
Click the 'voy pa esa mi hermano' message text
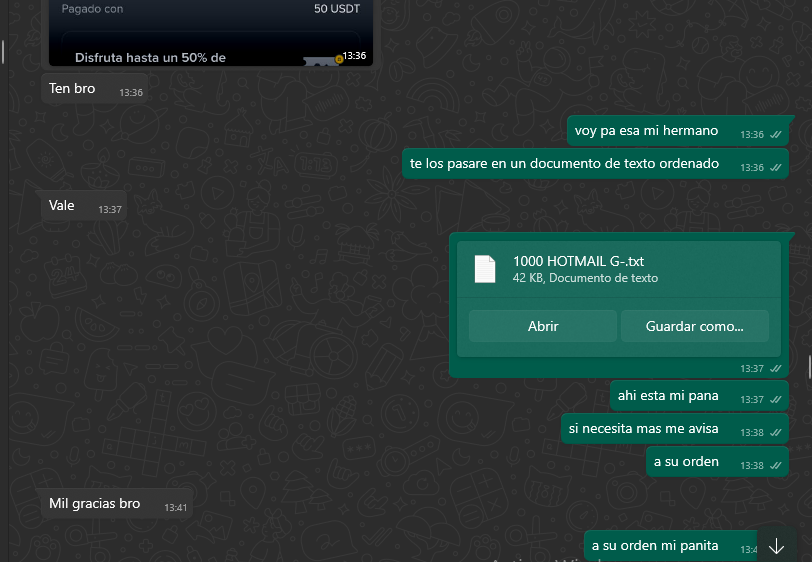(646, 131)
